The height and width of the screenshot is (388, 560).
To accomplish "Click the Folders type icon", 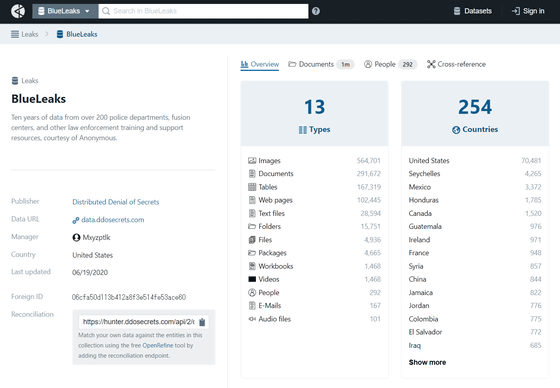I will click(x=252, y=227).
